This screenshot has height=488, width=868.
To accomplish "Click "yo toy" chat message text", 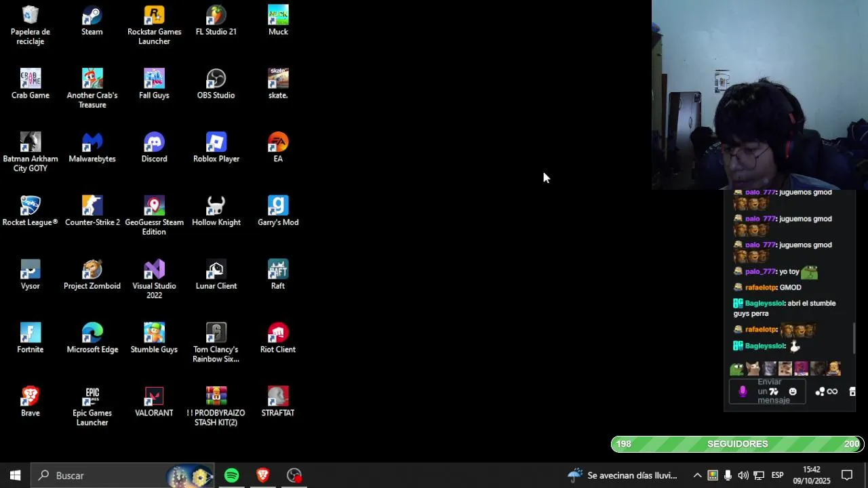I will (x=789, y=271).
